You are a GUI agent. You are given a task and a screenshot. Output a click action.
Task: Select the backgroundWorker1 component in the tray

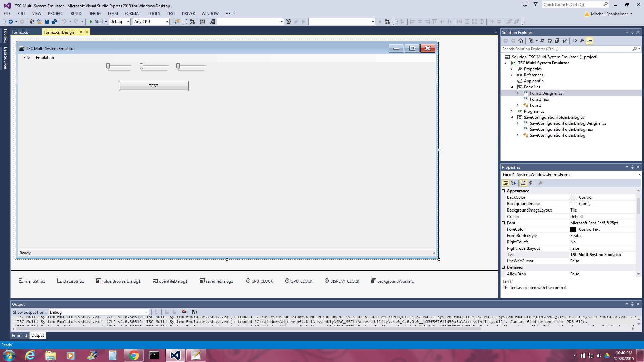coord(392,281)
